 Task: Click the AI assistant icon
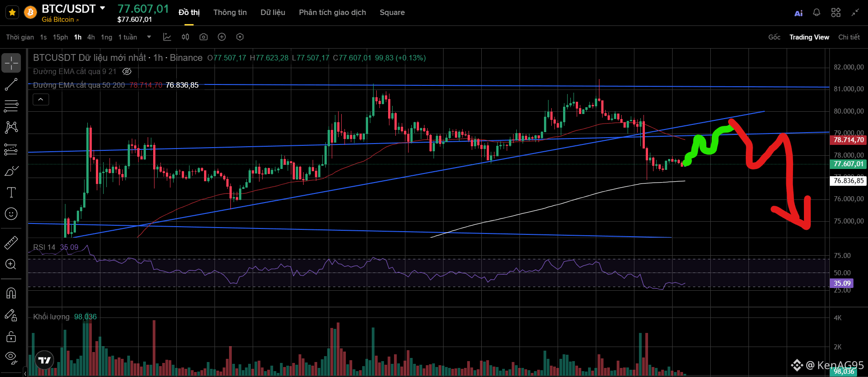pos(798,13)
